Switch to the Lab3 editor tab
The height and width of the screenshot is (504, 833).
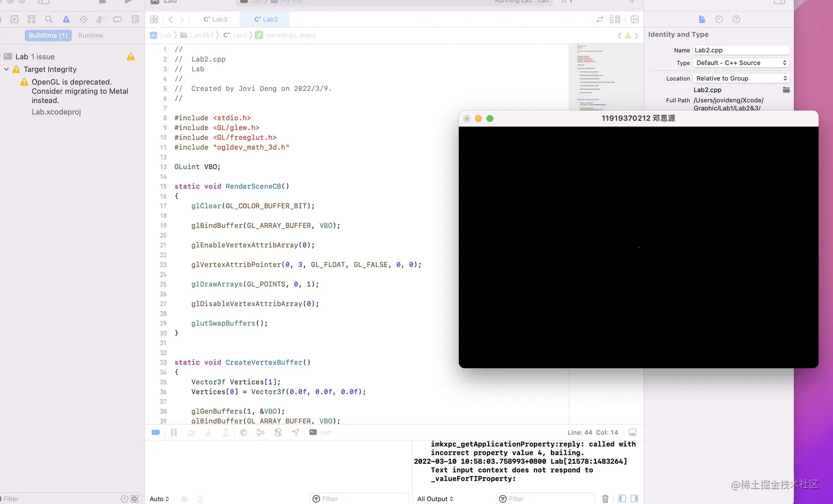(215, 19)
